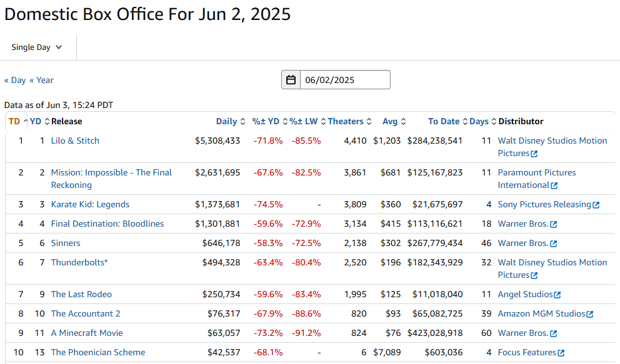Viewport: 620px width, 364px height.
Task: Go to previous year link
Action: click(x=41, y=80)
